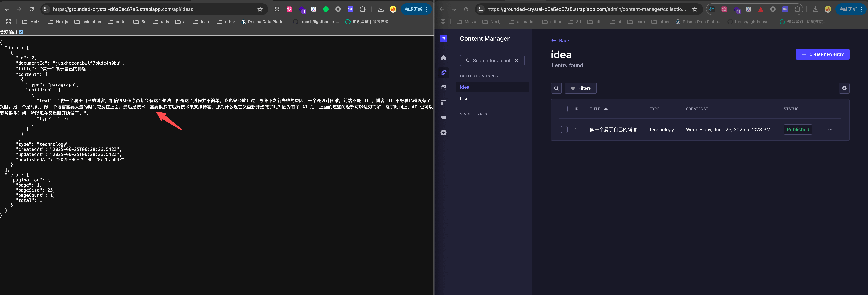The width and height of the screenshot is (868, 295).
Task: Clear the content type search field
Action: point(516,60)
